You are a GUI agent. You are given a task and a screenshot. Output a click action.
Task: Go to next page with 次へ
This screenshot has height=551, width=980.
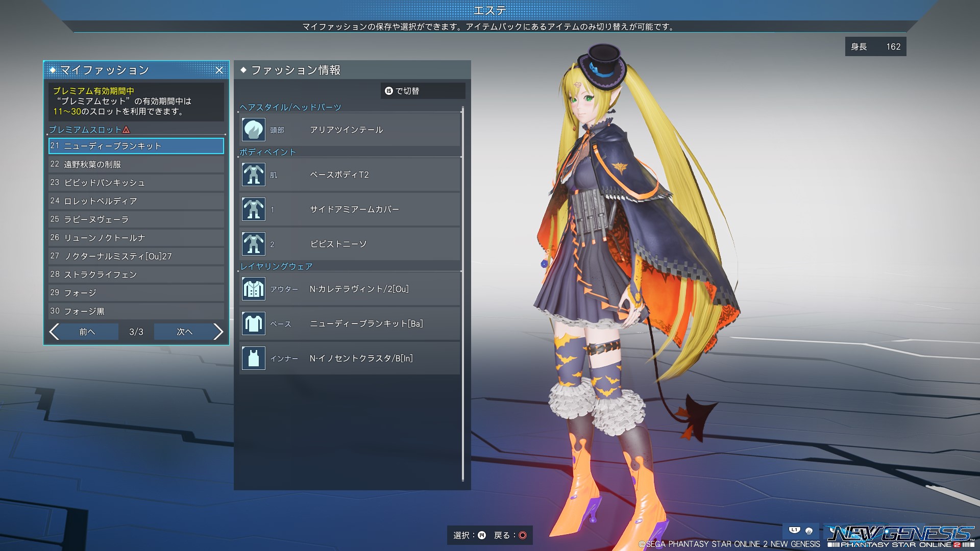pos(184,332)
